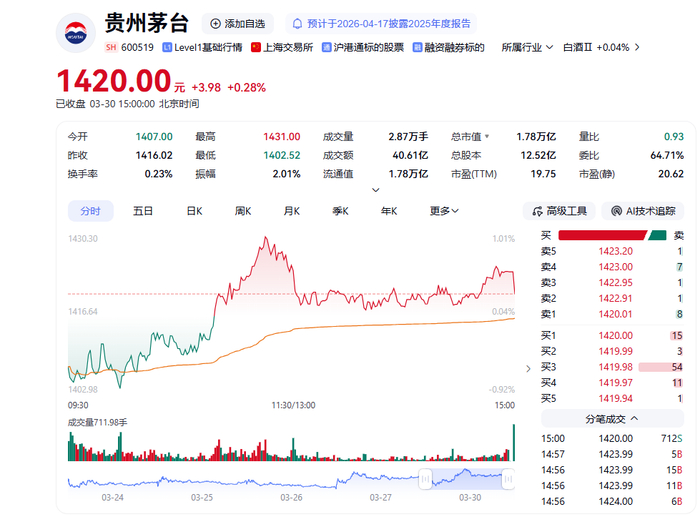Click the 添加自选 button
This screenshot has height=517, width=700.
(238, 24)
